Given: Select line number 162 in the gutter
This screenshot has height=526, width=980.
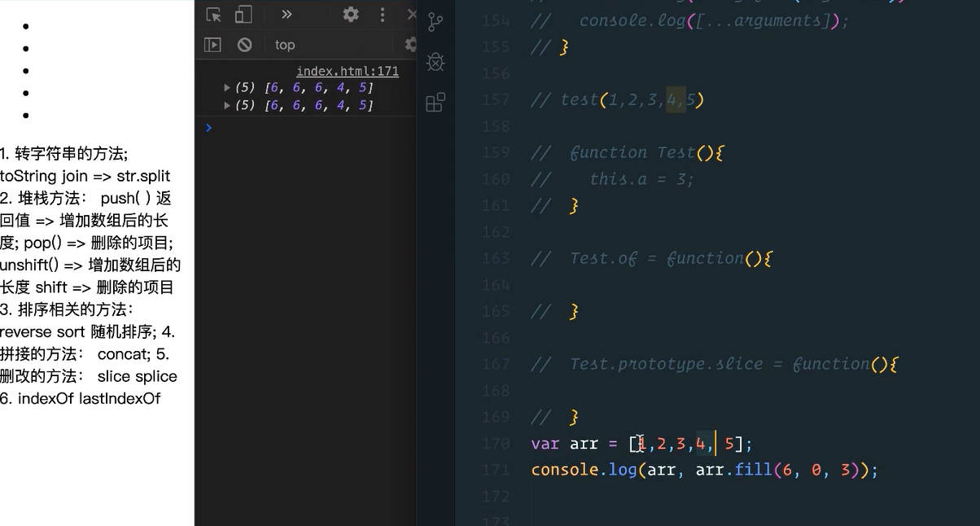Looking at the screenshot, I should pos(496,231).
